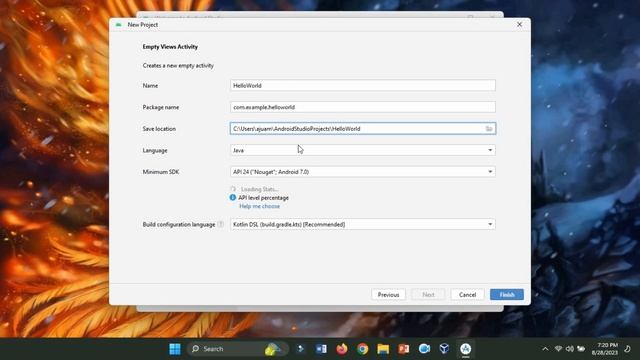Click the Cancel button

[467, 295]
